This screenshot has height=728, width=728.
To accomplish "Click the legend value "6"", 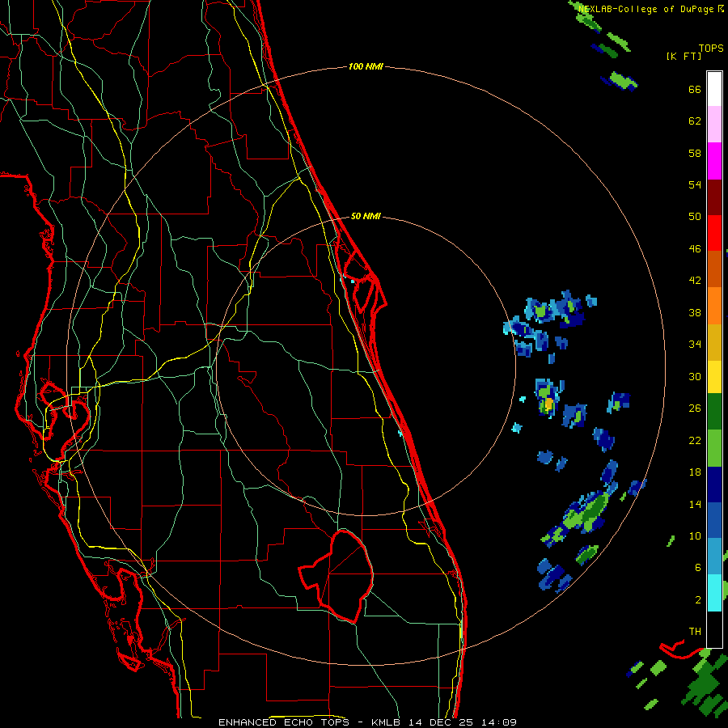I will pos(697,568).
